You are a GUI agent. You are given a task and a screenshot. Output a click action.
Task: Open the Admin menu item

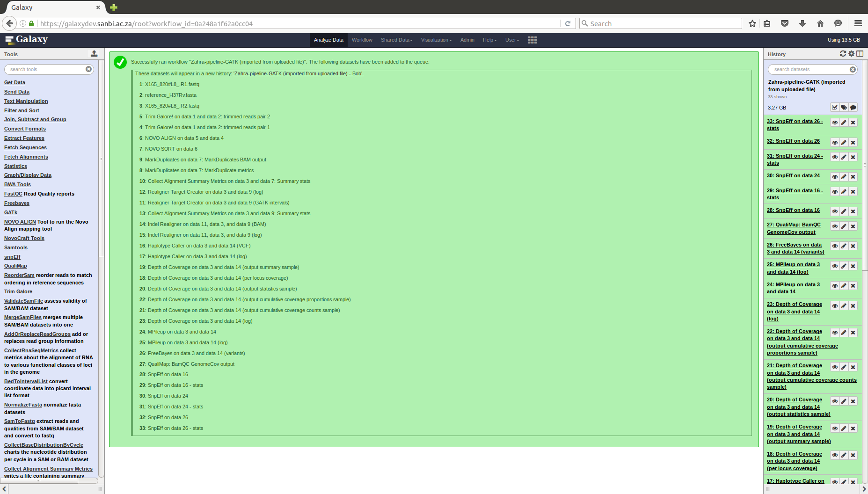[467, 40]
